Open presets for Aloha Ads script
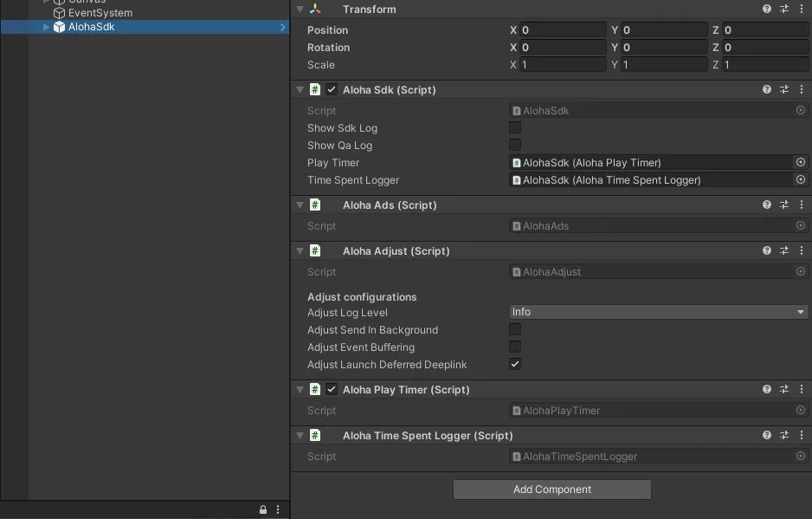The image size is (812, 519). (784, 204)
